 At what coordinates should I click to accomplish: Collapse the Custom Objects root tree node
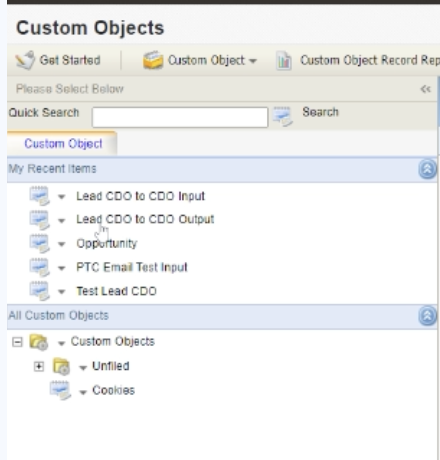17,342
